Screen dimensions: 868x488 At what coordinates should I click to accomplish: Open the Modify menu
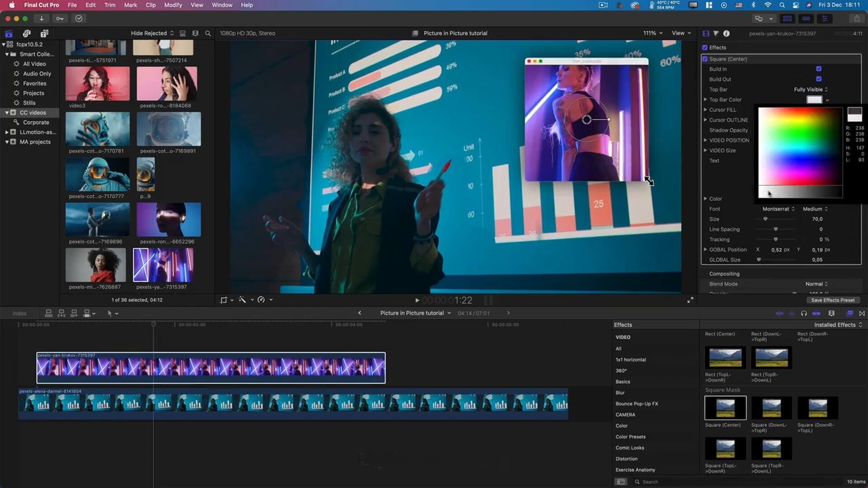(173, 5)
